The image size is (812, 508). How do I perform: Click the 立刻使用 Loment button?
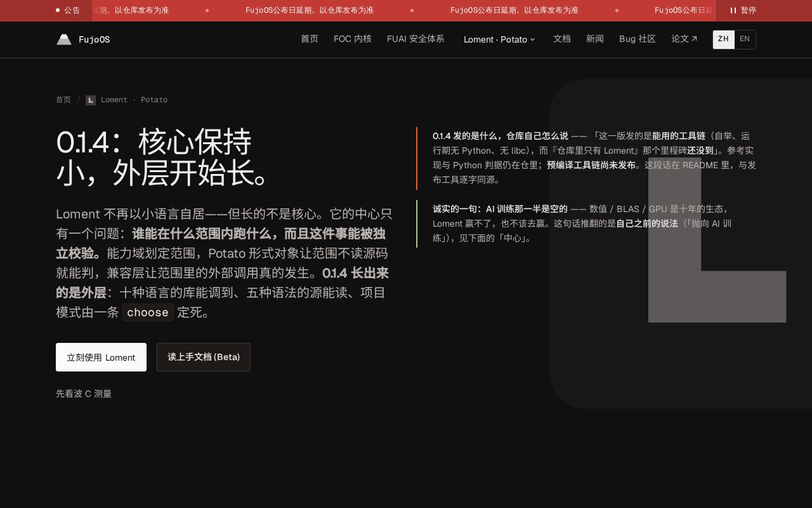[x=101, y=357]
